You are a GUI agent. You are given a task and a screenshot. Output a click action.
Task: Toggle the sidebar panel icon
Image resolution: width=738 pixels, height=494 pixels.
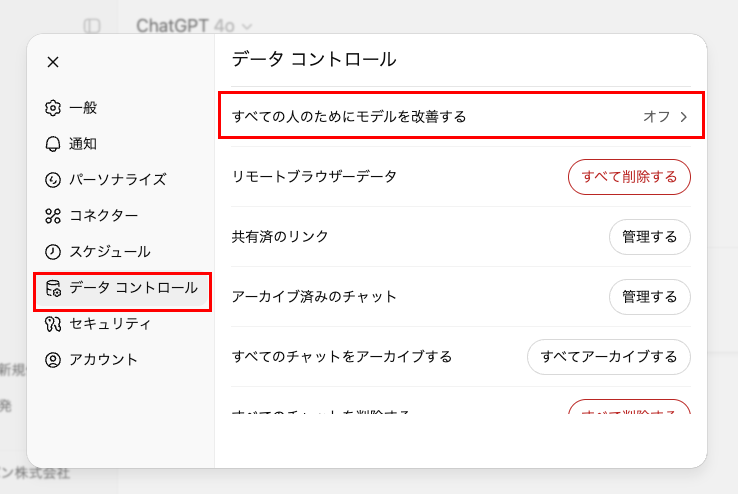click(x=92, y=25)
